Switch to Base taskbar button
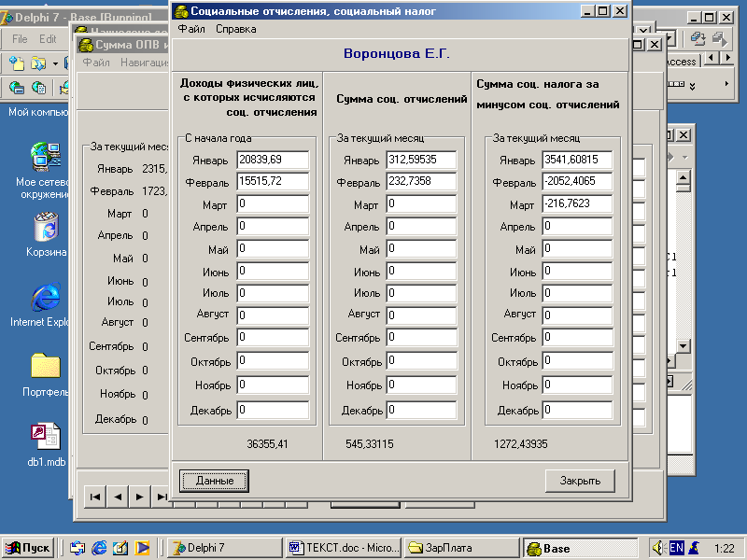This screenshot has width=747, height=560. (581, 548)
